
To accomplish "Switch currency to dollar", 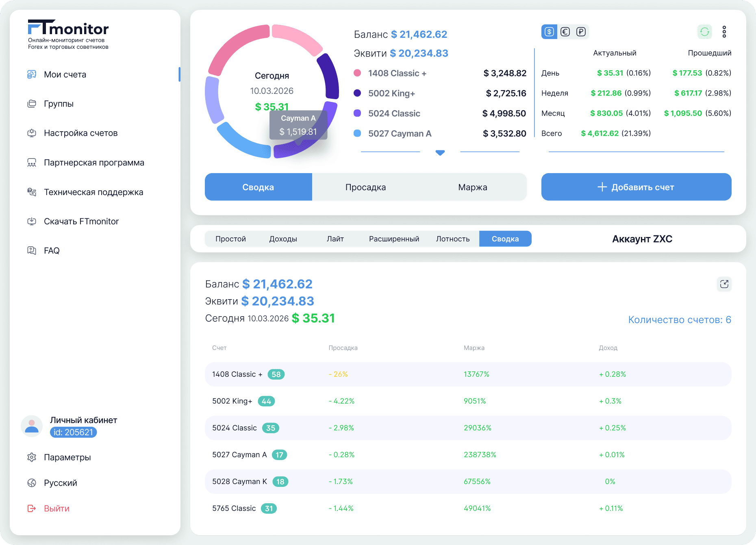I will (x=549, y=32).
